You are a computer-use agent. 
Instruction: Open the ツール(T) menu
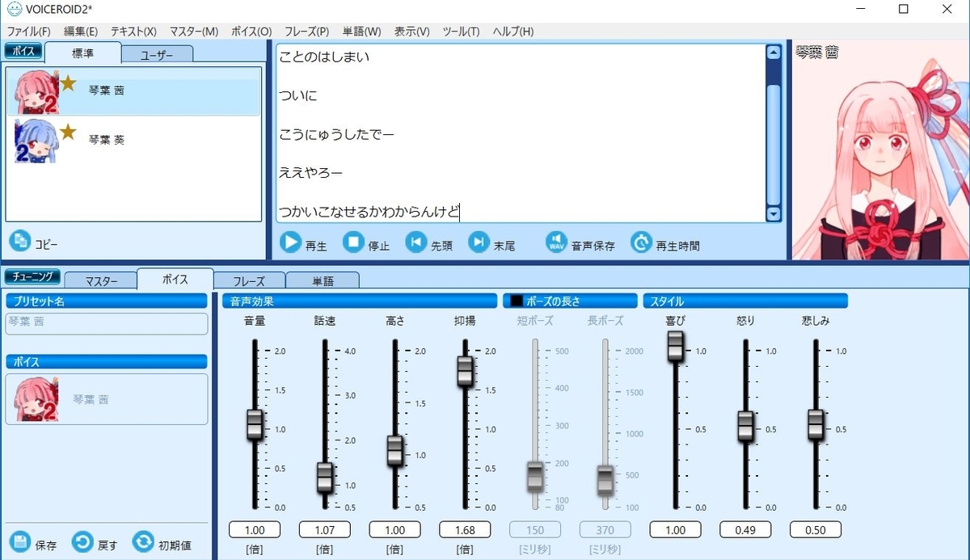coord(461,32)
